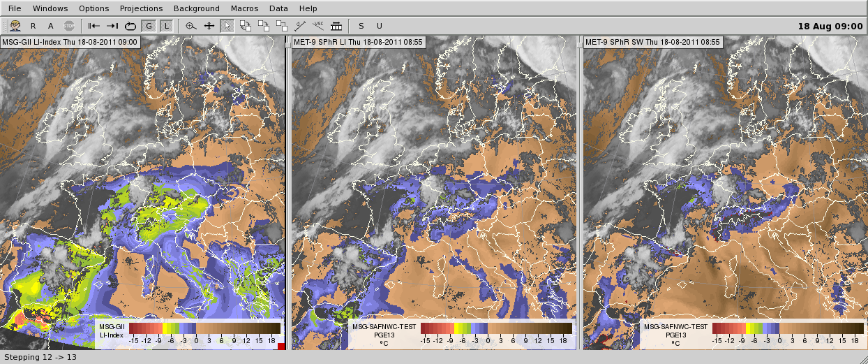Click the MSG-GII LI-Index color scale bar
Screen dimensions: 868x364
coord(197,328)
